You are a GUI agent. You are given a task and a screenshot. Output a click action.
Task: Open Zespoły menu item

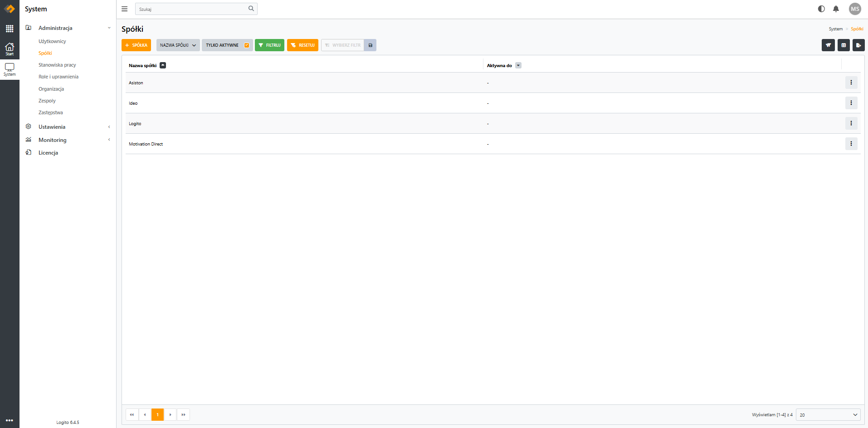(47, 101)
